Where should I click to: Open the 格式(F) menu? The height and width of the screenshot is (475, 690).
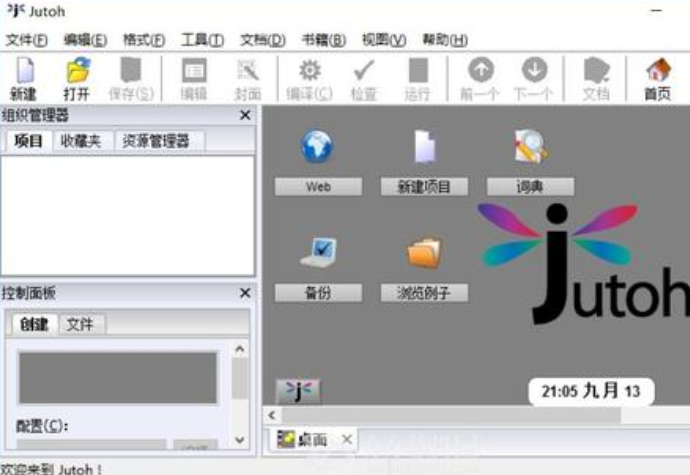coord(144,40)
